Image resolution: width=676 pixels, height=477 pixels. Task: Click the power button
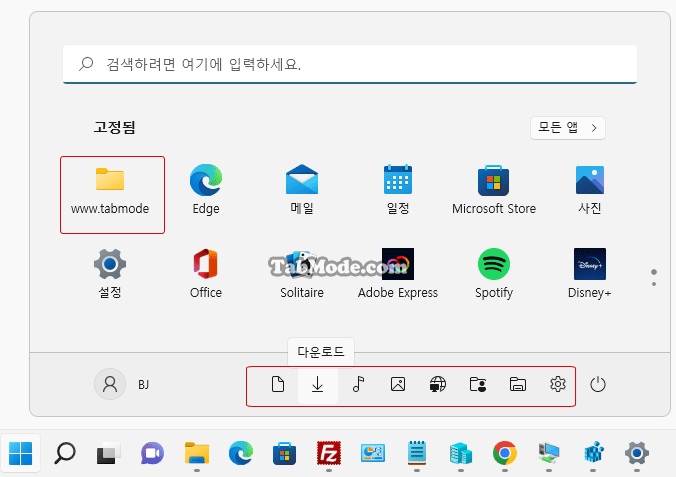point(598,384)
